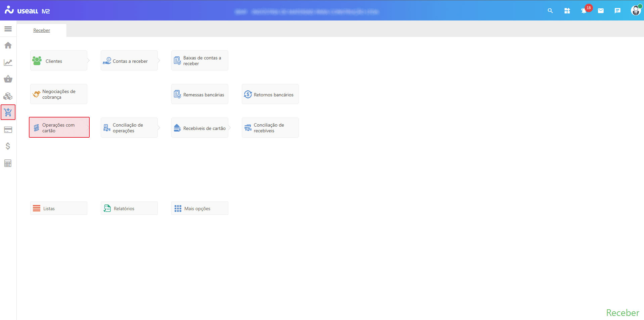
Task: Open the dollar sign financial sidebar icon
Action: point(8,146)
